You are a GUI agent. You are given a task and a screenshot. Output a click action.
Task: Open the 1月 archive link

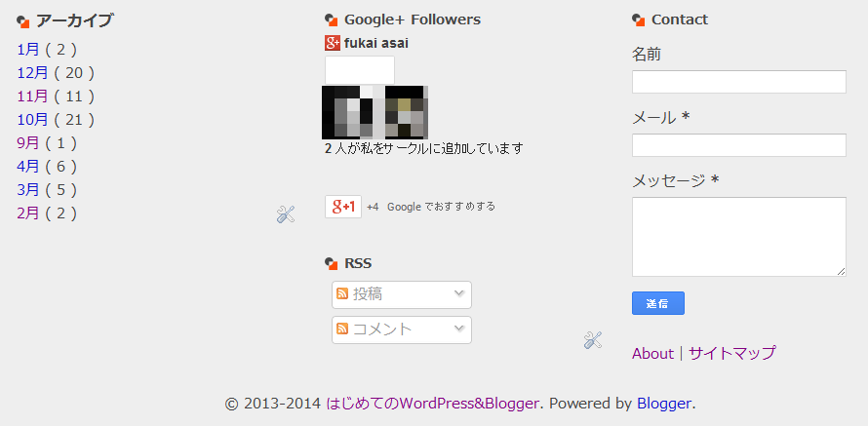click(28, 50)
